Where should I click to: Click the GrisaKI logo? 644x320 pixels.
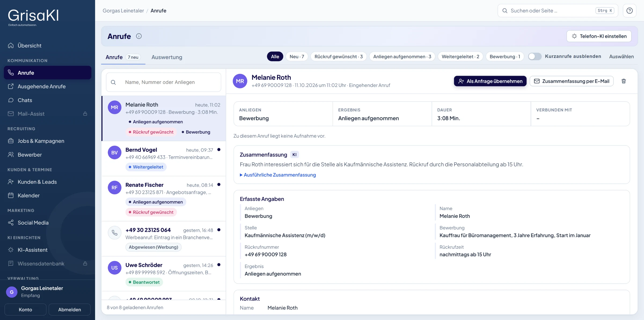[33, 17]
